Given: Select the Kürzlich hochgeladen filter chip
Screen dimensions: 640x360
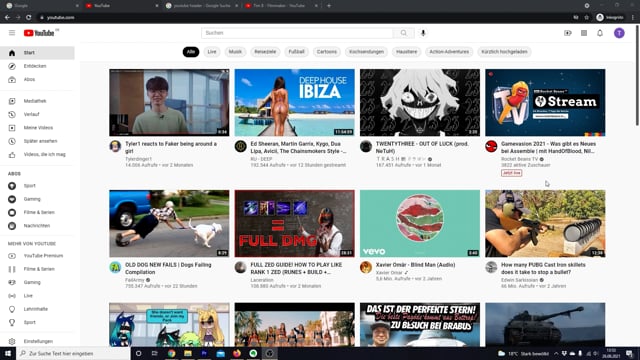Looking at the screenshot, I should (504, 52).
